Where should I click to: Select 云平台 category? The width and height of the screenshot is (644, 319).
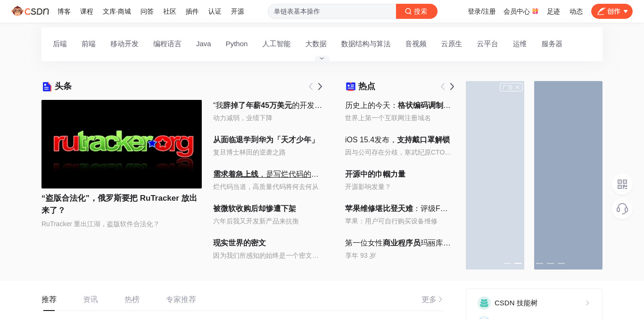pos(487,44)
